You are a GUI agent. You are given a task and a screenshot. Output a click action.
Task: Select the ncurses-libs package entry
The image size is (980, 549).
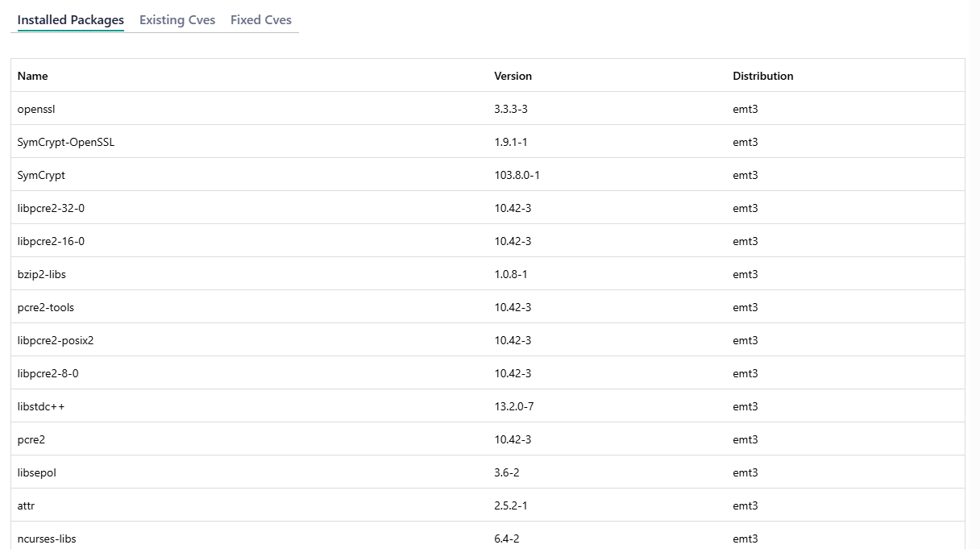click(46, 539)
